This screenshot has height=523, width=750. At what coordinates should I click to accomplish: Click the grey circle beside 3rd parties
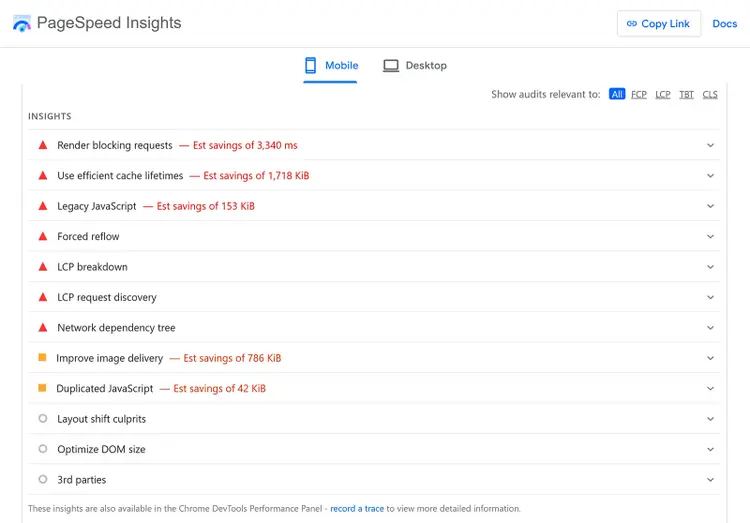click(43, 479)
